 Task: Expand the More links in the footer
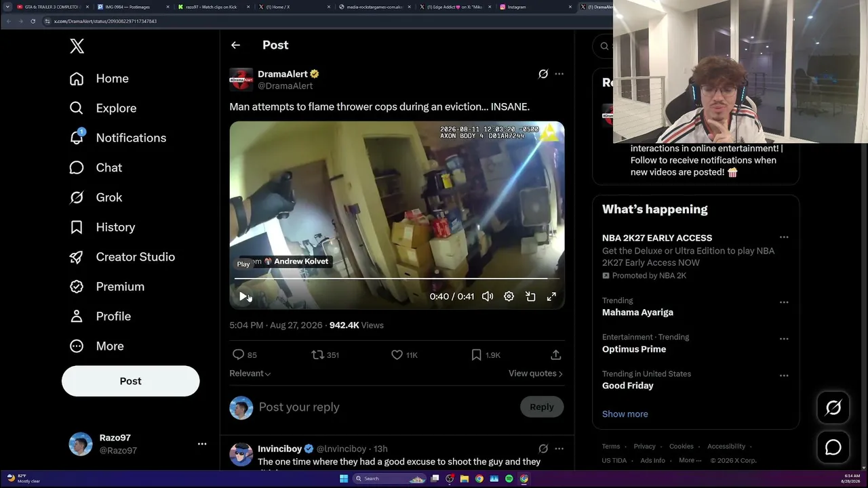(x=690, y=460)
